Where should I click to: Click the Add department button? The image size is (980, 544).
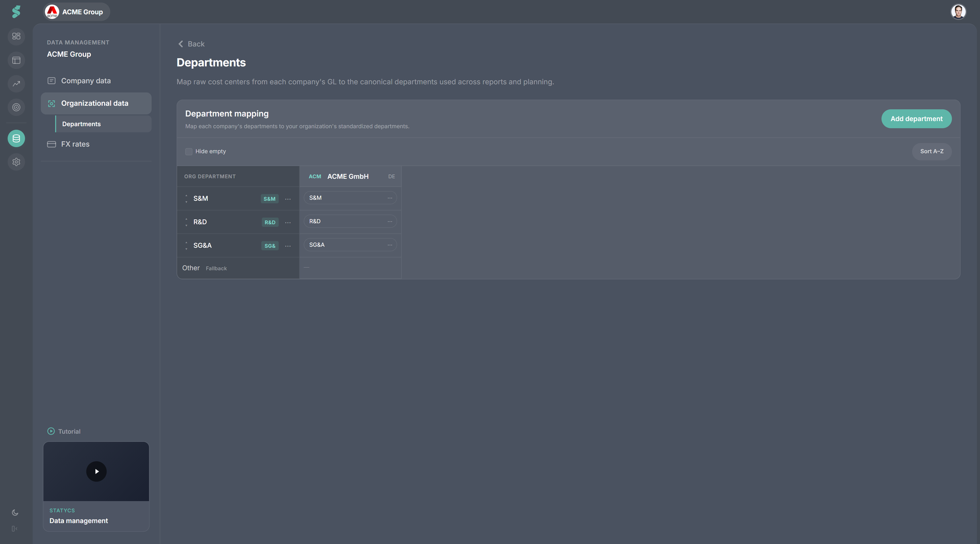(x=916, y=119)
